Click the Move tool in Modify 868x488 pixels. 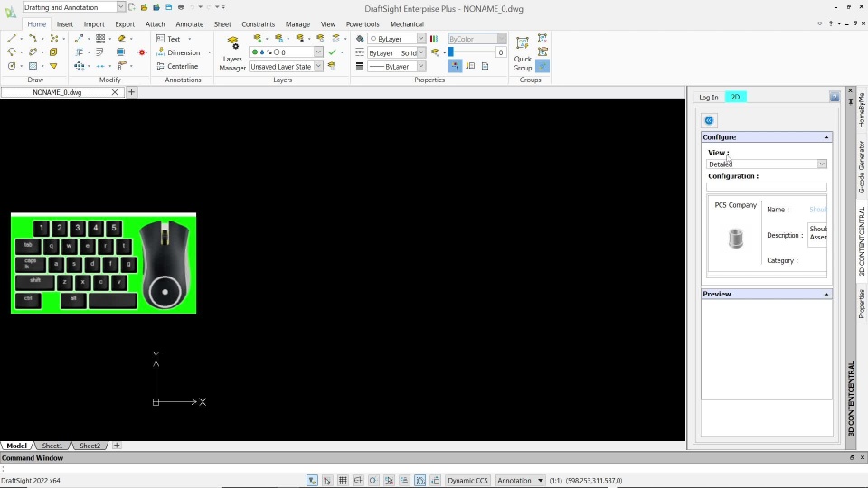(x=80, y=66)
